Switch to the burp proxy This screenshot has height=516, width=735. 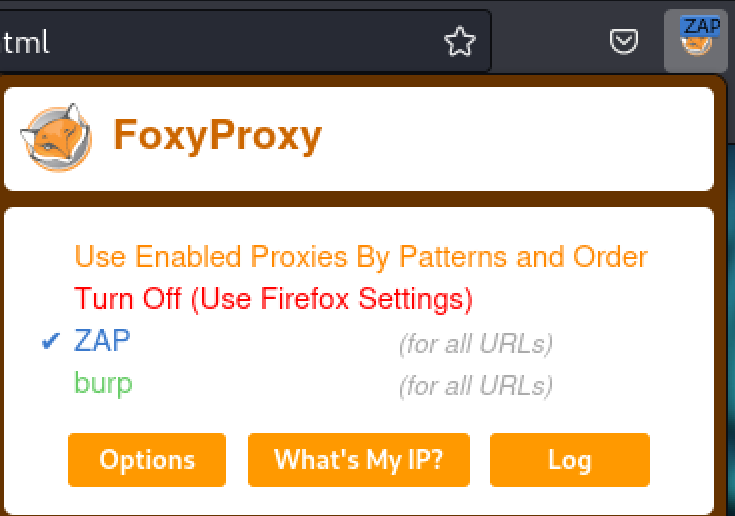[103, 383]
